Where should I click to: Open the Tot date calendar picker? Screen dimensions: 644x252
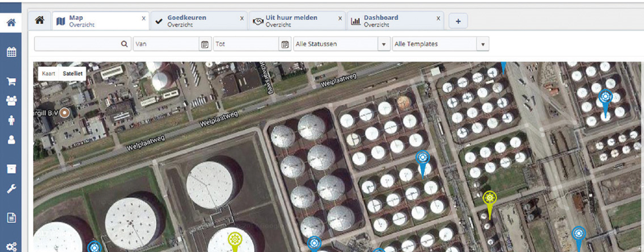(x=285, y=44)
